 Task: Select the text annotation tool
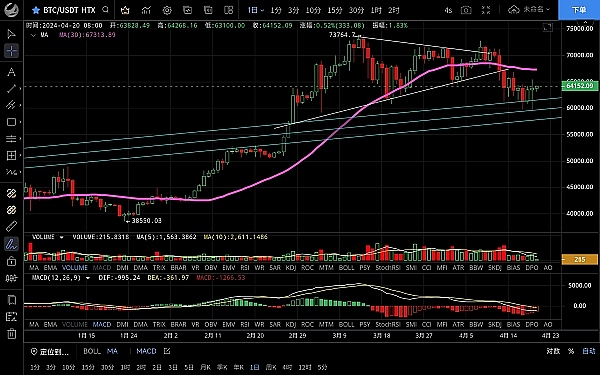[11, 72]
